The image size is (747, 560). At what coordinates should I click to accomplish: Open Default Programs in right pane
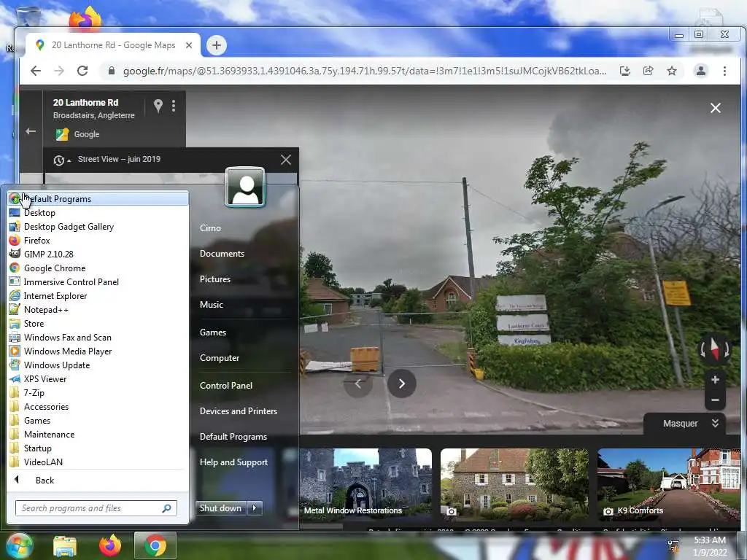(x=233, y=437)
